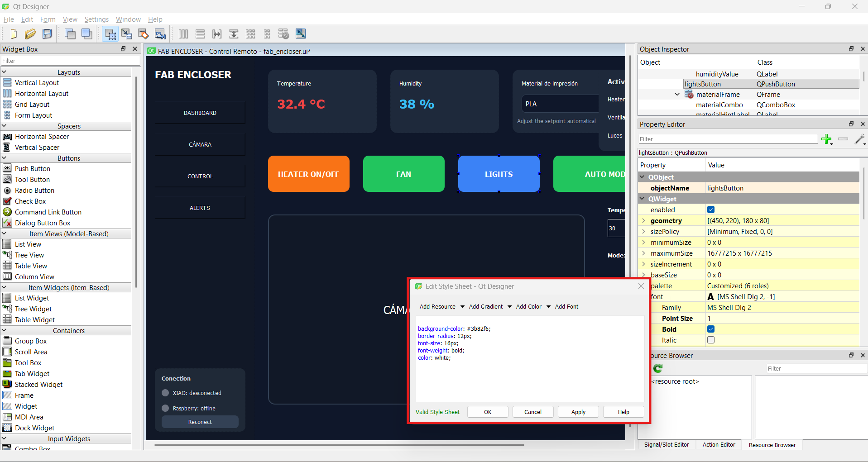Close the Property Editor panel
The image size is (868, 462).
(863, 124)
